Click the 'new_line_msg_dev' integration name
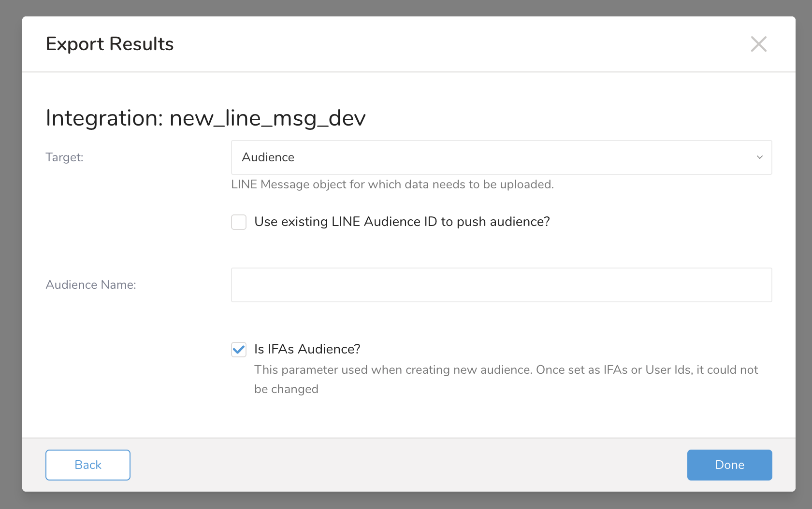 click(x=267, y=118)
